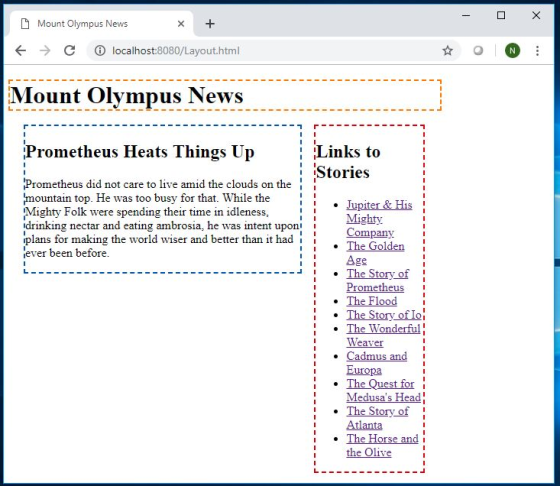Minimize the Chrome window
Viewport: 560px width, 486px height.
(466, 15)
